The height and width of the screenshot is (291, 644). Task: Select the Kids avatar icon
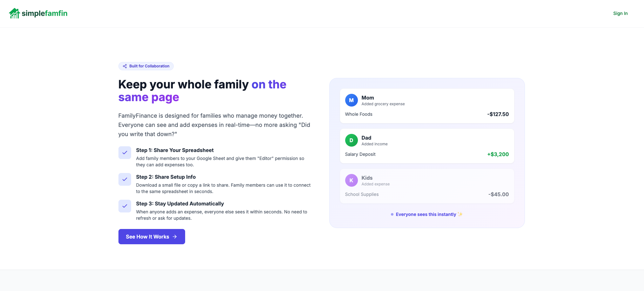point(351,180)
